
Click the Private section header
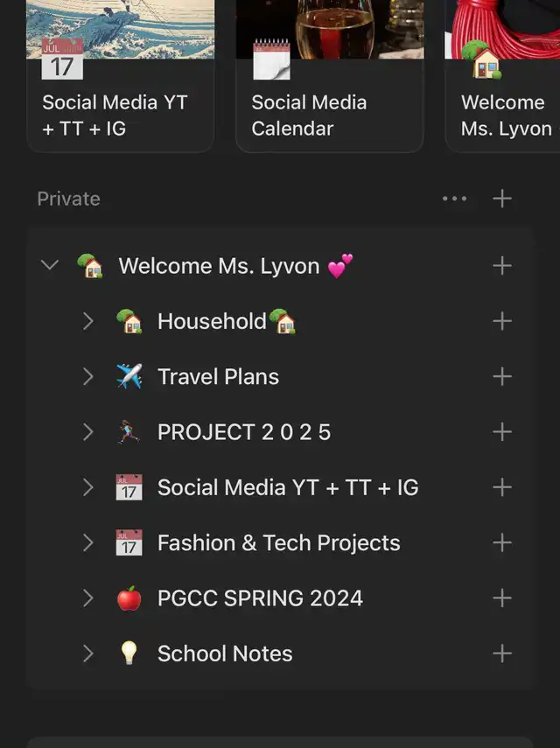pyautogui.click(x=69, y=199)
